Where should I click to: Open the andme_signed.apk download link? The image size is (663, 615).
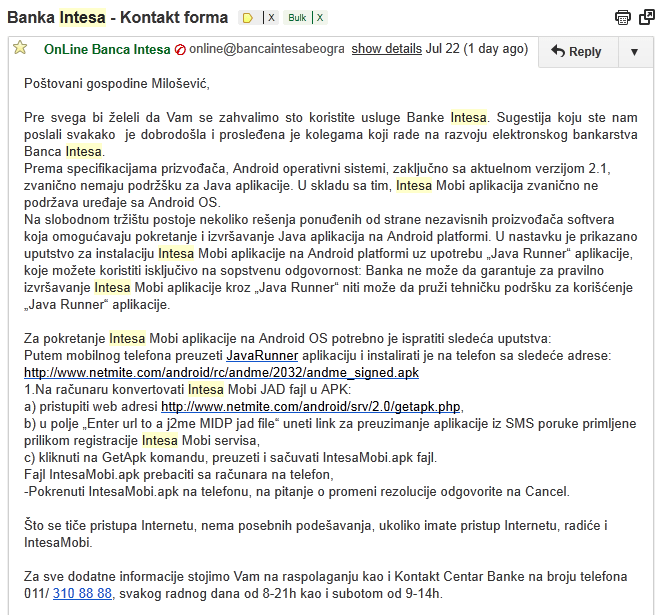point(222,373)
